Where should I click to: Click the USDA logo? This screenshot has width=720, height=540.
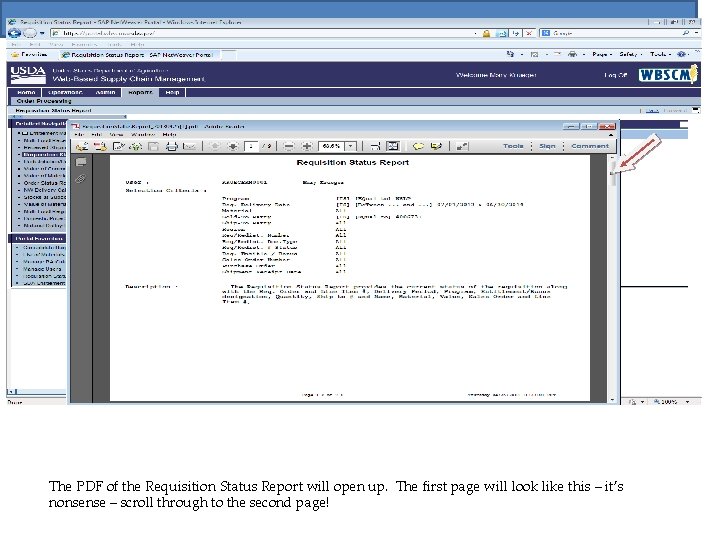[x=28, y=74]
